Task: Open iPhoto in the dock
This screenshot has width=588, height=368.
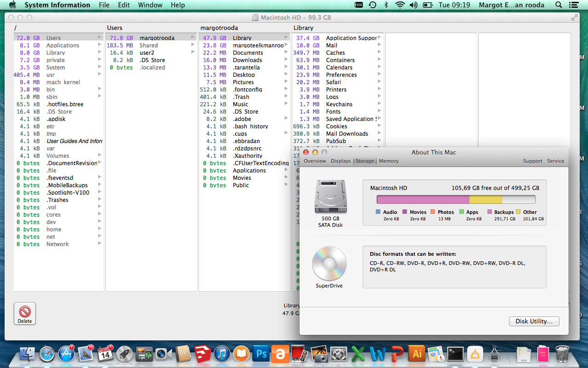Action: [x=319, y=354]
